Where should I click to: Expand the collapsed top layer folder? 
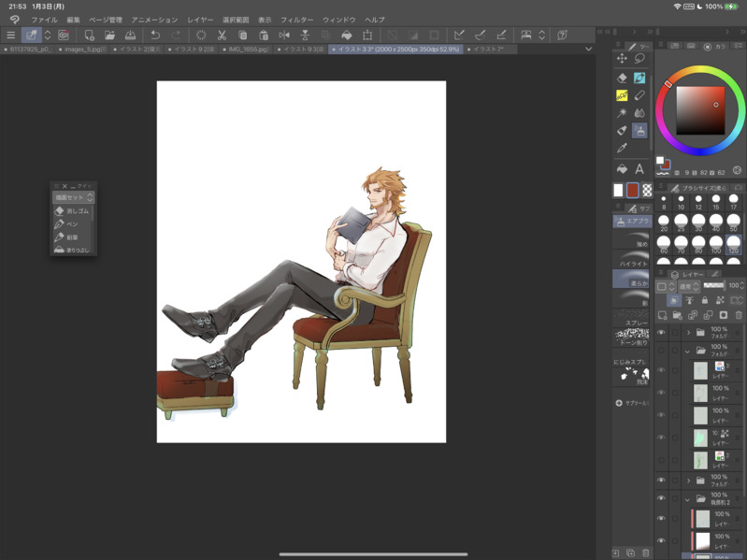pyautogui.click(x=689, y=333)
